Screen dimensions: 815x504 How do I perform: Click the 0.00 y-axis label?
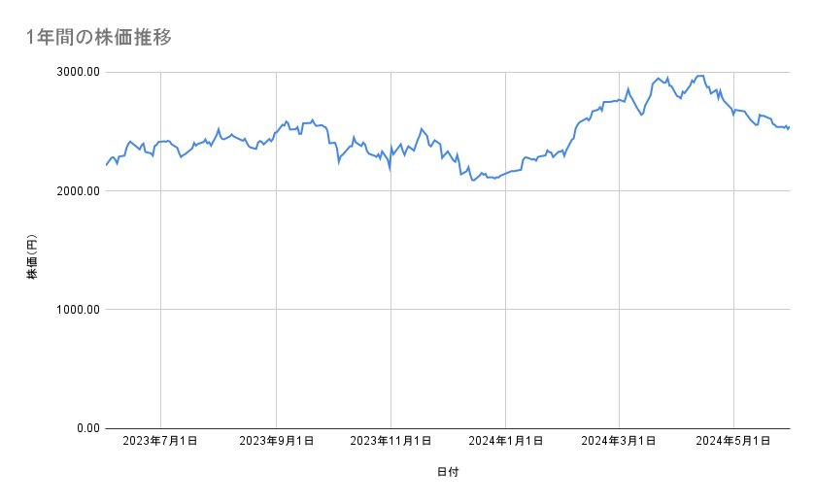pos(85,428)
